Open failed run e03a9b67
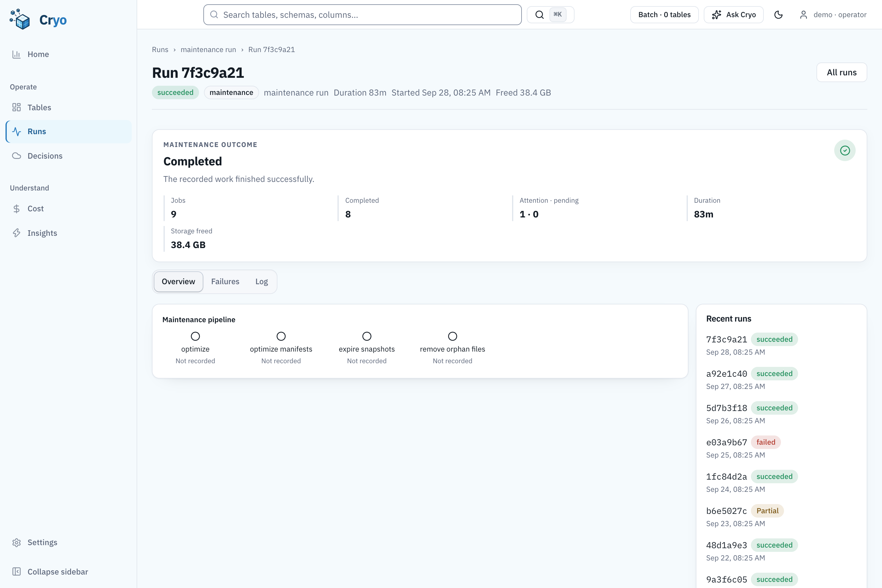Screen dimensions: 882x588 (726, 443)
